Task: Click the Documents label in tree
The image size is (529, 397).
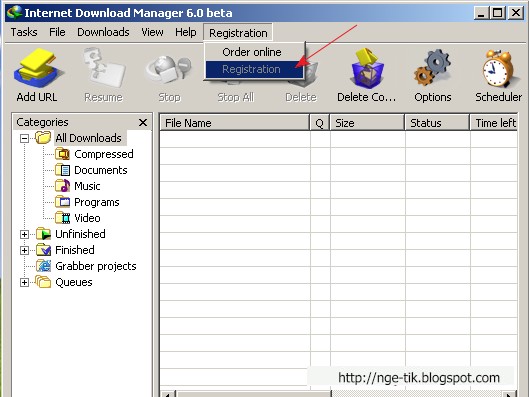Action: (101, 170)
